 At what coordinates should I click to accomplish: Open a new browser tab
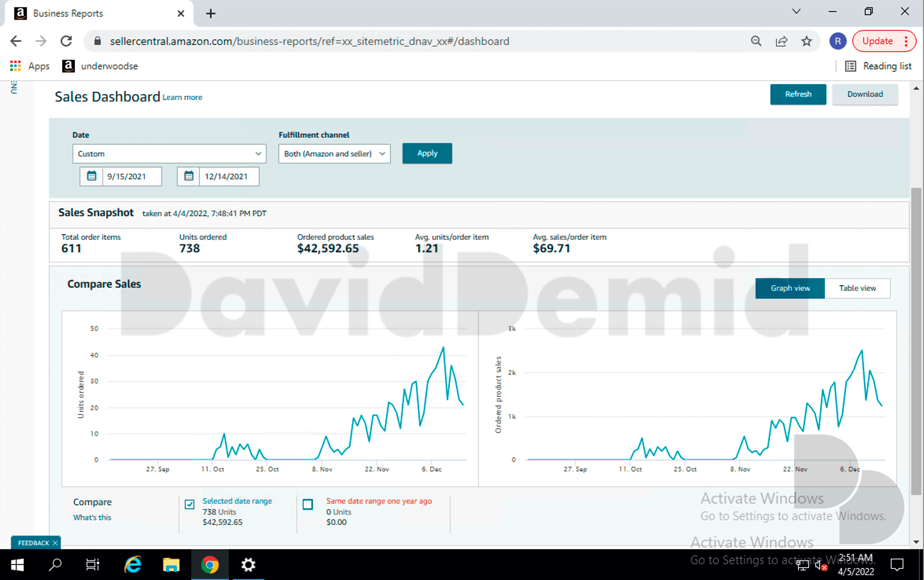(x=211, y=14)
